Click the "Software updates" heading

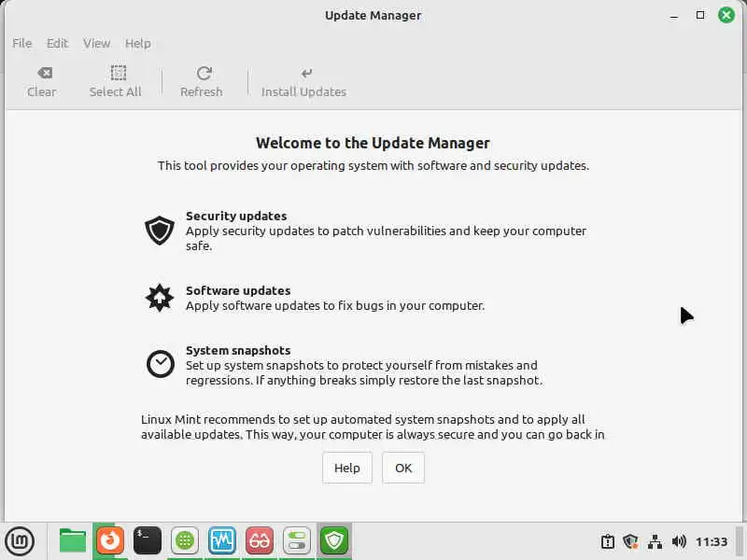(x=238, y=290)
